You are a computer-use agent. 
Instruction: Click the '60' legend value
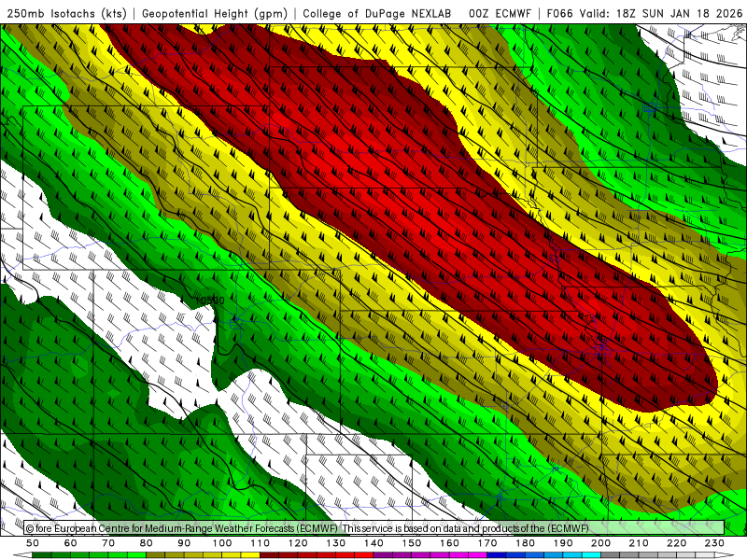tap(70, 543)
